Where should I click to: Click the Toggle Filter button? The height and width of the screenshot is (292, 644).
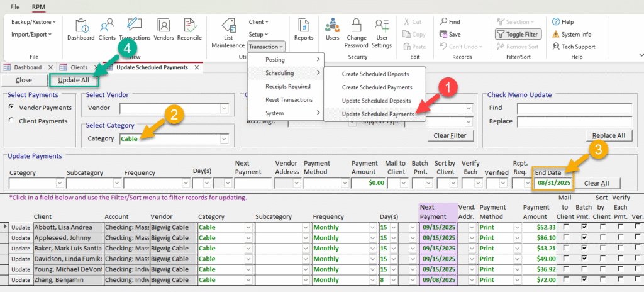pos(517,34)
